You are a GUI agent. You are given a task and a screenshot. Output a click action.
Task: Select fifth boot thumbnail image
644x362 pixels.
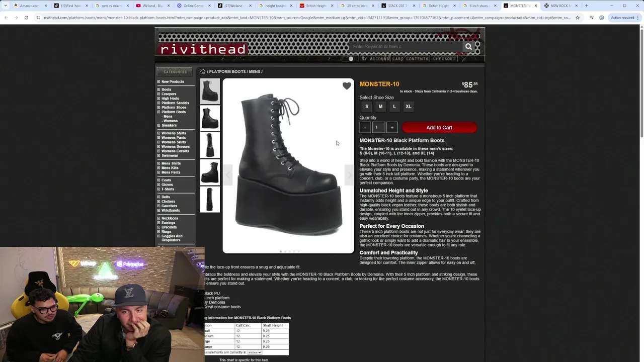click(210, 200)
